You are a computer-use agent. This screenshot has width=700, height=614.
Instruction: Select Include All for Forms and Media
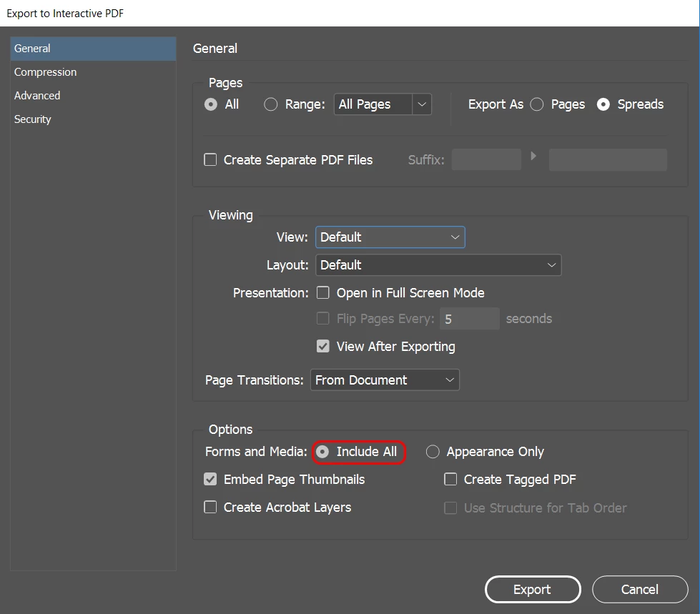click(322, 452)
